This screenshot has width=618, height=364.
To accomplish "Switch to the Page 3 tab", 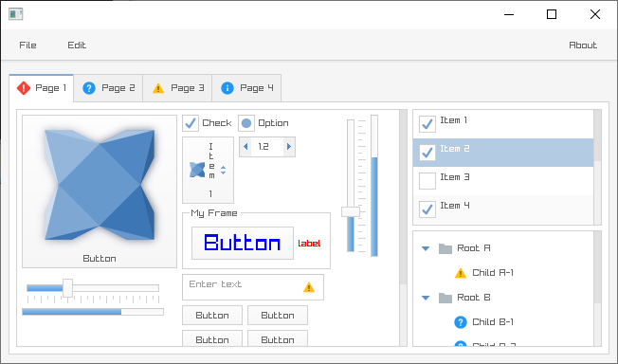I will click(x=177, y=88).
